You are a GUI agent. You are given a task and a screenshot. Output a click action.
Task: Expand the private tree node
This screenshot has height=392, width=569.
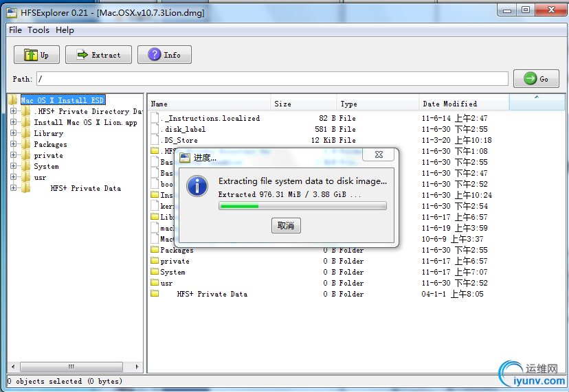tap(14, 155)
